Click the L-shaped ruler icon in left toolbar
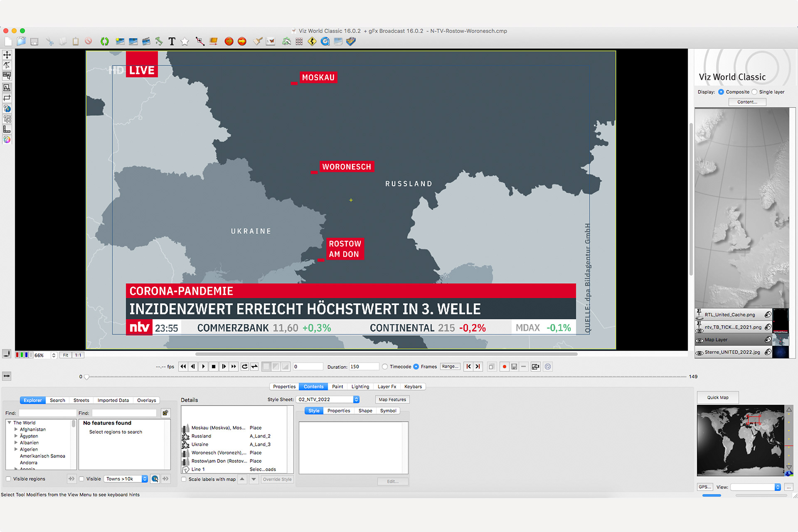798x532 pixels. [7, 129]
